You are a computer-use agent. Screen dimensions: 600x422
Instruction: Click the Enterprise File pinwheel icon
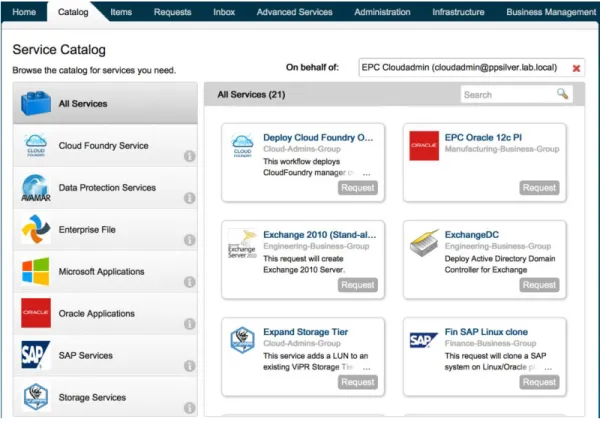click(36, 229)
